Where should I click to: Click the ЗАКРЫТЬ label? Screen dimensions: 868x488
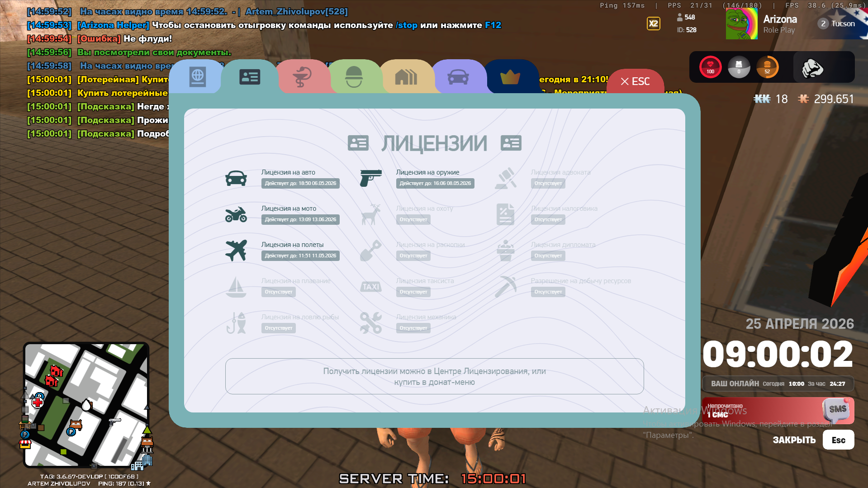click(794, 440)
